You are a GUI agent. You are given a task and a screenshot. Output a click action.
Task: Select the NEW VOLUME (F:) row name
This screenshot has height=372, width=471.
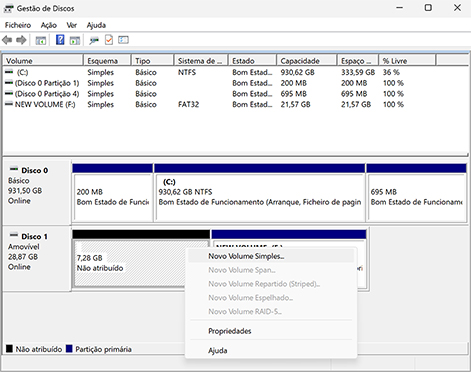45,104
